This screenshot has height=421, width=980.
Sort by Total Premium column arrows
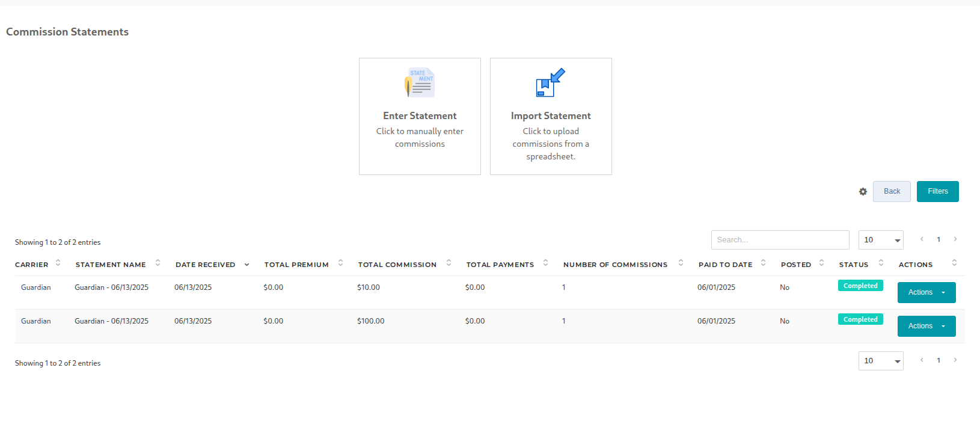340,263
